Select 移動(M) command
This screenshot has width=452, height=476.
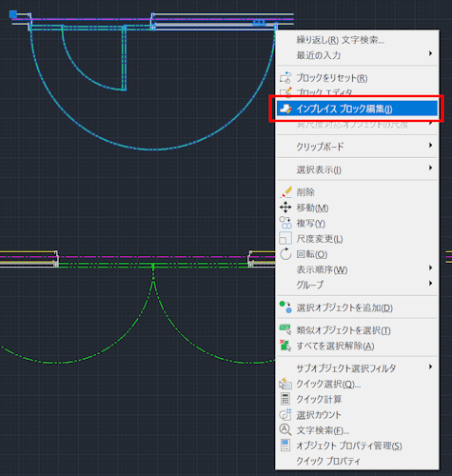357,208
